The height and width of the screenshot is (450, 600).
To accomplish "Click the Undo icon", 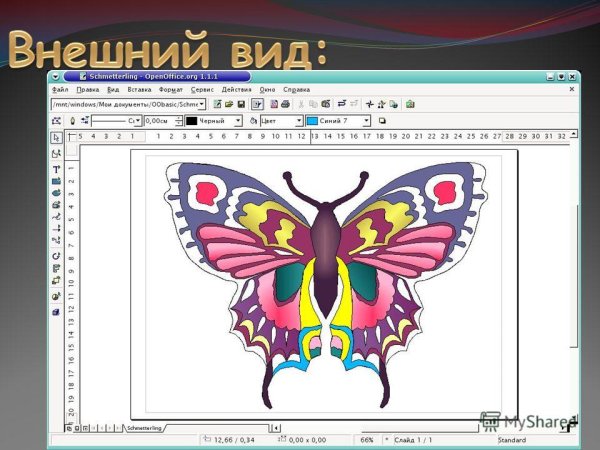I will coord(342,104).
